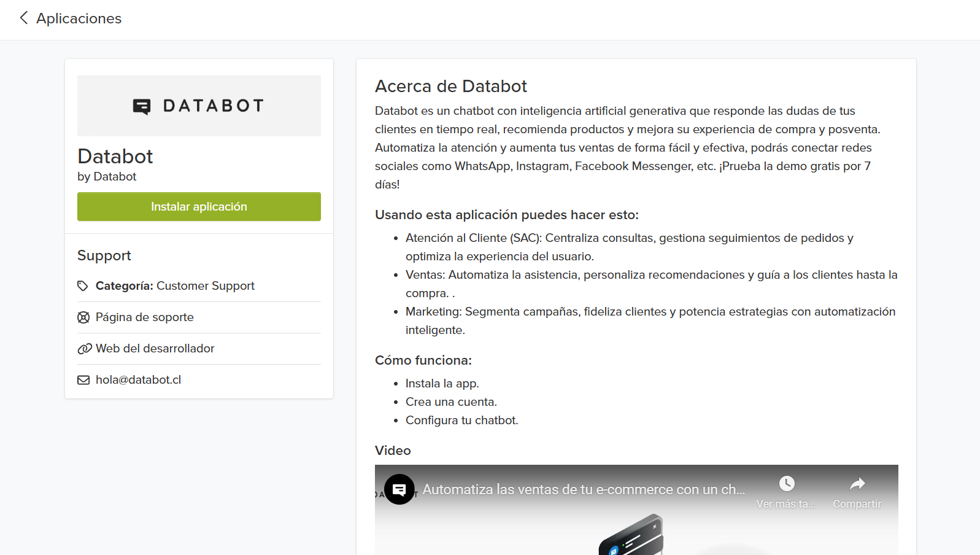This screenshot has width=980, height=555.
Task: Click the by Databot developer text
Action: [107, 177]
